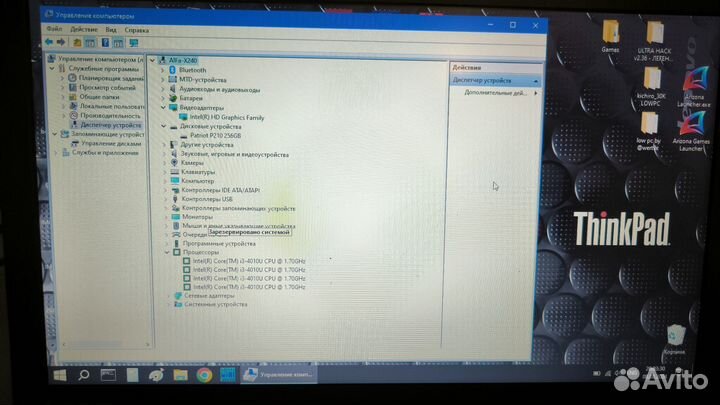
Task: Click the Клавиатуры category icon
Action: (174, 172)
